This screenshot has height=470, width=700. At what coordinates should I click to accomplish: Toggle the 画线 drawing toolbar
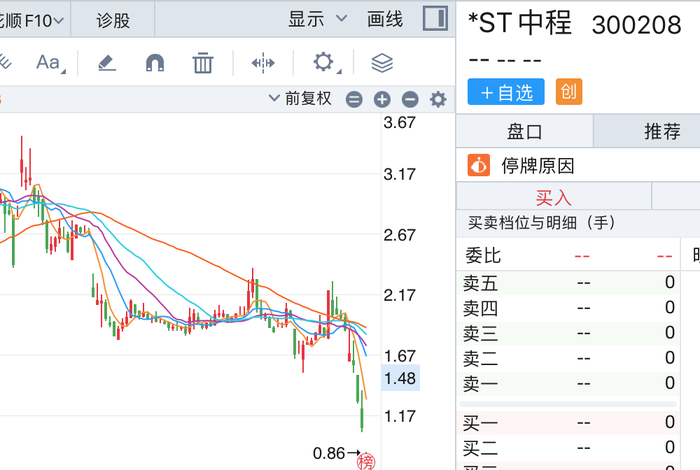(x=385, y=19)
